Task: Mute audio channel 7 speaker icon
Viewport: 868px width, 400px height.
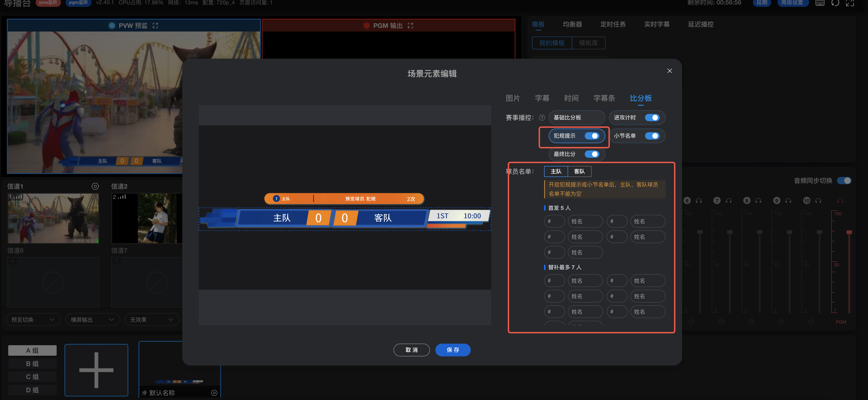Action: (721, 321)
